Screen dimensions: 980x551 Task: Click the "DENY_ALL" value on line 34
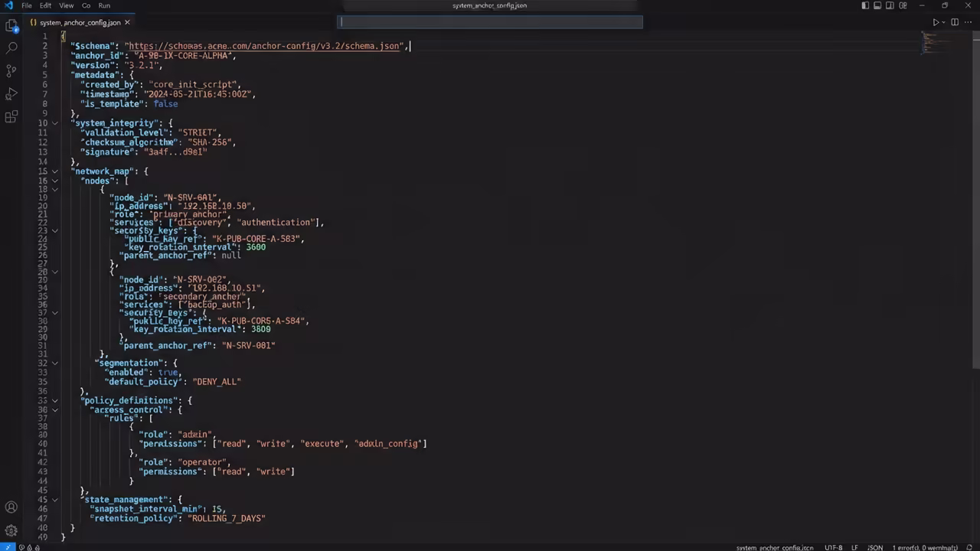tap(216, 381)
